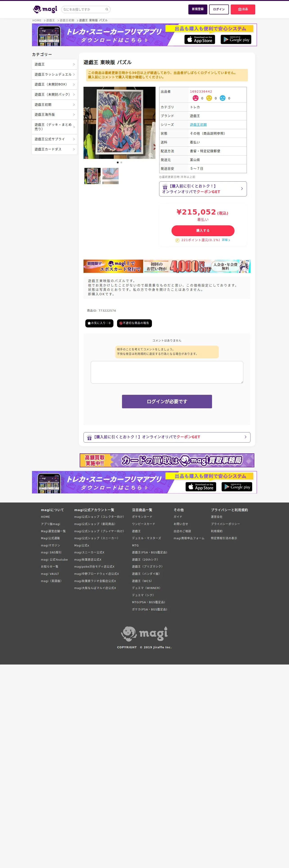The image size is (289, 868).
Task: Click the ログイン header button
Action: (219, 9)
